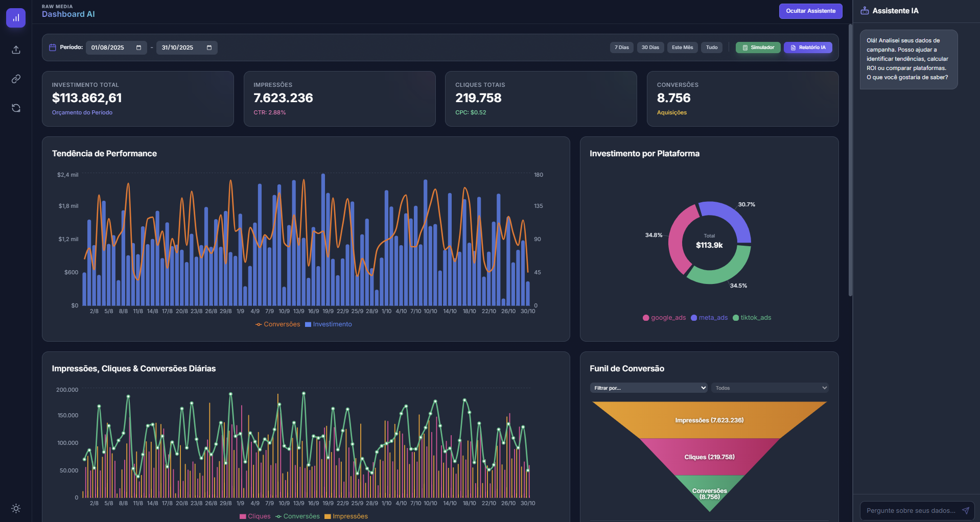Click the main page vertical scrollbar
The width and height of the screenshot is (980, 522).
click(850, 159)
